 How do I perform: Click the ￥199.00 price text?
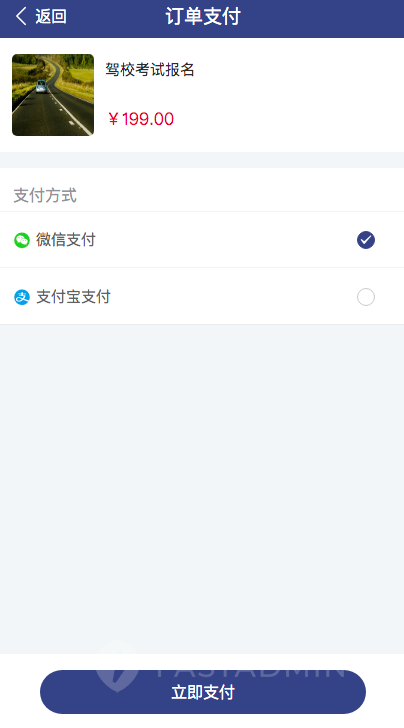pyautogui.click(x=141, y=119)
